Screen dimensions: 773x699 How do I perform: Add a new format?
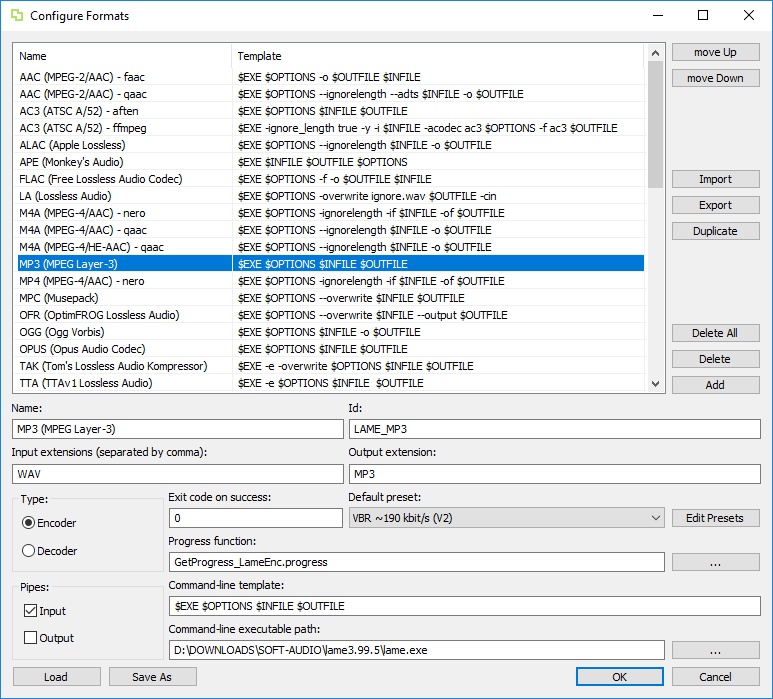pyautogui.click(x=715, y=384)
